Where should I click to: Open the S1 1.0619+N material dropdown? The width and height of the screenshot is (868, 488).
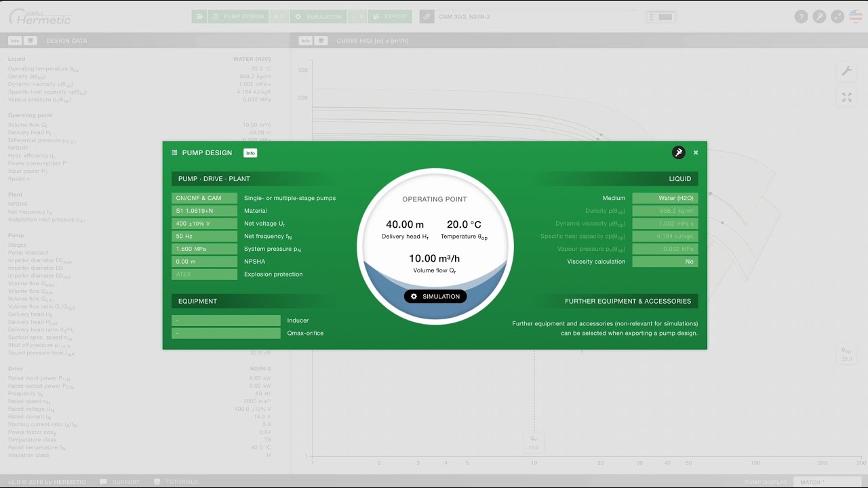[x=204, y=211]
